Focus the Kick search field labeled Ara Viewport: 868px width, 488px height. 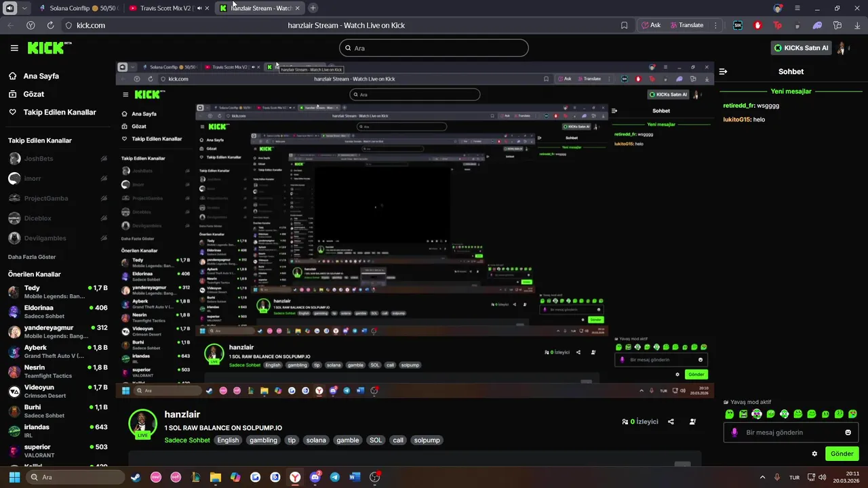click(434, 48)
